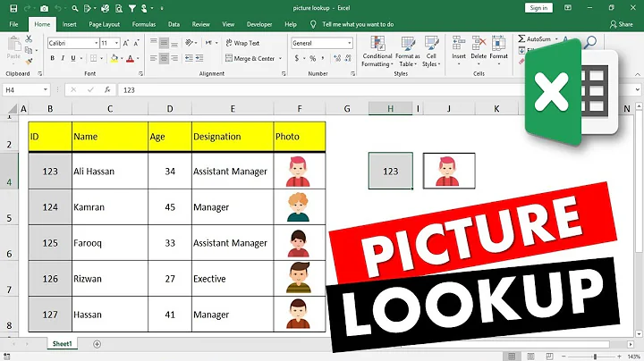Expand the Conditional Formatting menu
This screenshot has height=361, width=644.
click(377, 52)
